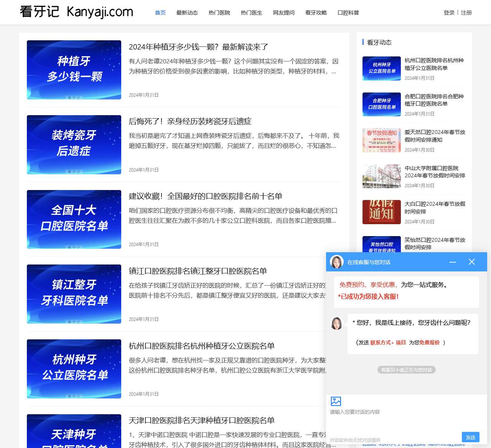This screenshot has width=491, height=448.
Task: Minimize the online customer service chat
Action: 453,262
